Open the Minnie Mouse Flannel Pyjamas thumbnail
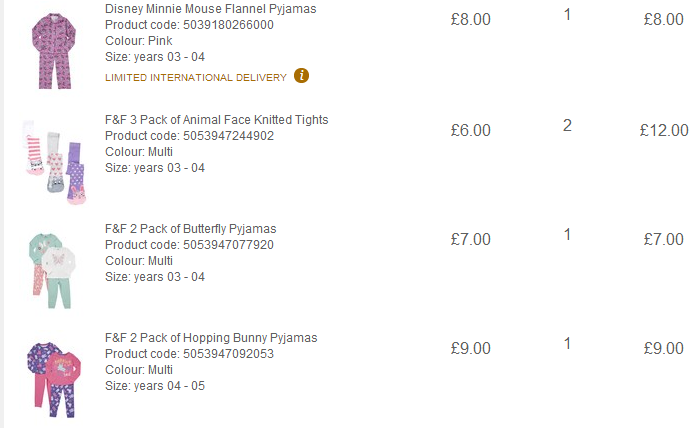695x428 pixels. (x=54, y=50)
